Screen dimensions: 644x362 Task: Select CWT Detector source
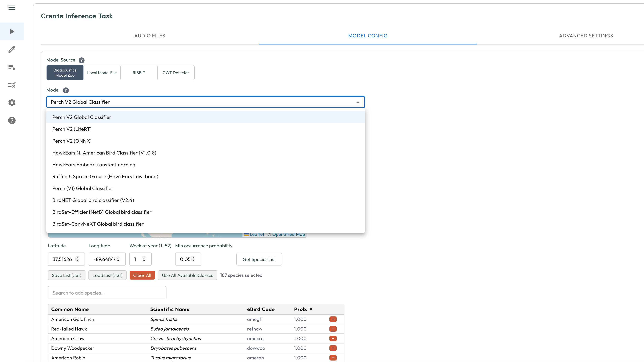[176, 73]
